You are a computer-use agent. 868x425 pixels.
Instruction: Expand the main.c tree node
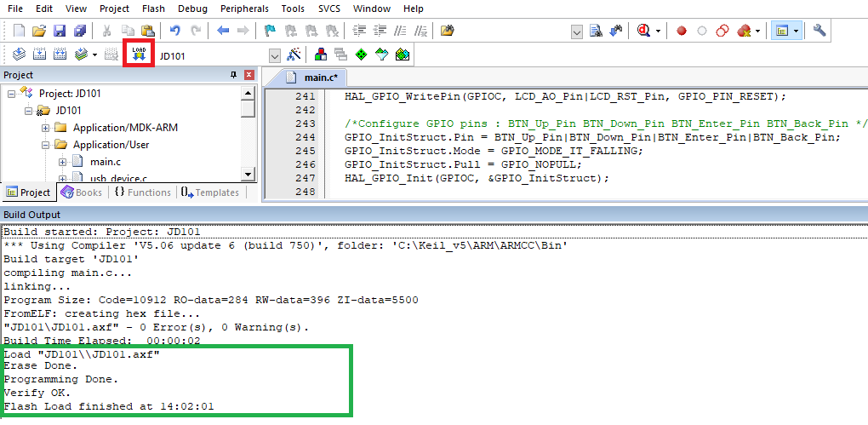(x=62, y=162)
